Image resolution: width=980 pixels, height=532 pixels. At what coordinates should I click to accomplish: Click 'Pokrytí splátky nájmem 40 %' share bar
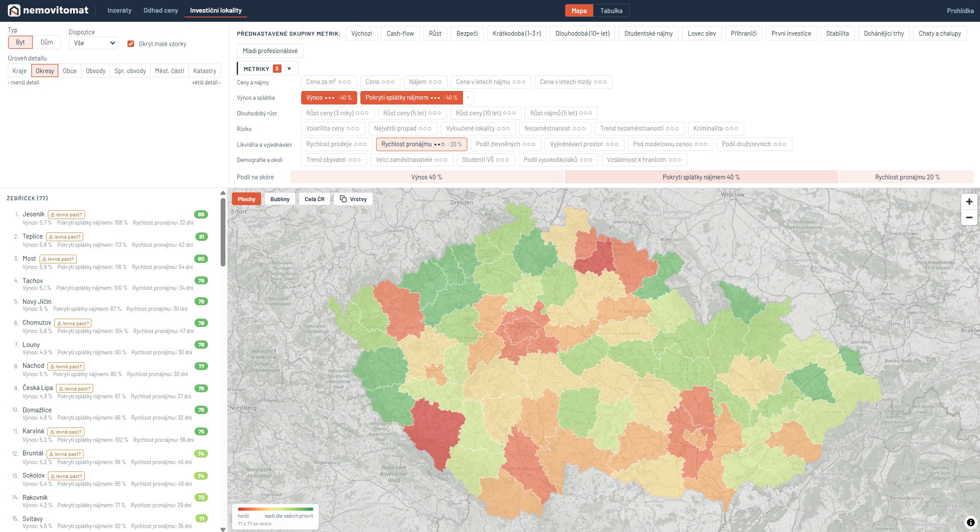[x=701, y=177]
